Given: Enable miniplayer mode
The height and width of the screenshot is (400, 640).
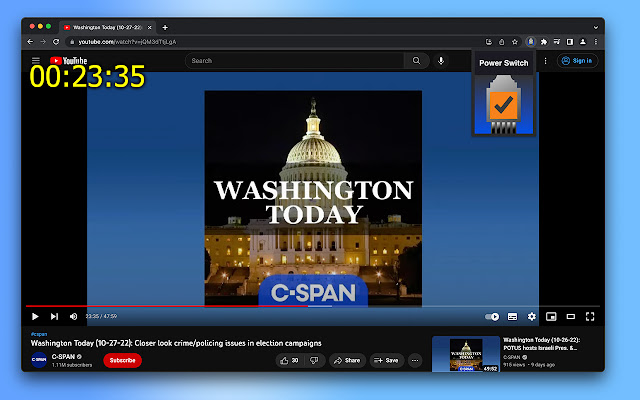Looking at the screenshot, I should point(551,317).
